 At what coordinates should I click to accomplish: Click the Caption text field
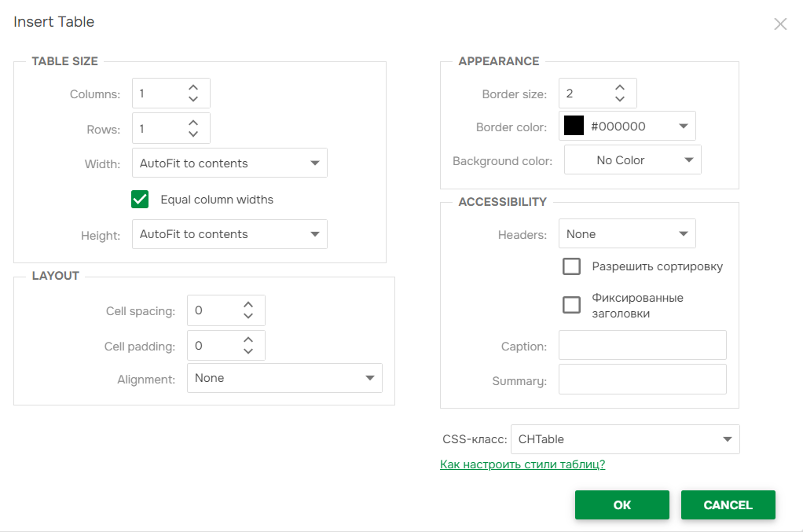pos(642,345)
